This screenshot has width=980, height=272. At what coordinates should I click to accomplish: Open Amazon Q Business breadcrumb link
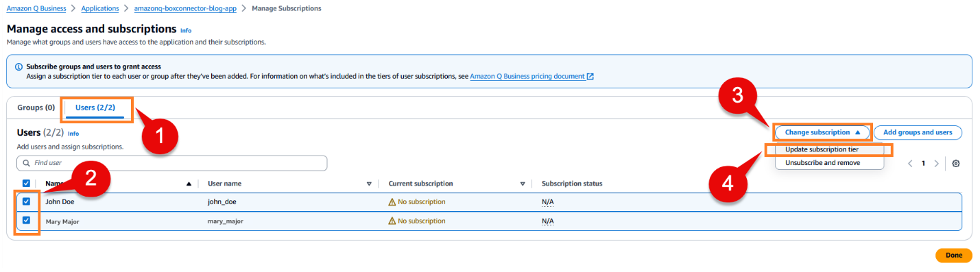(36, 8)
